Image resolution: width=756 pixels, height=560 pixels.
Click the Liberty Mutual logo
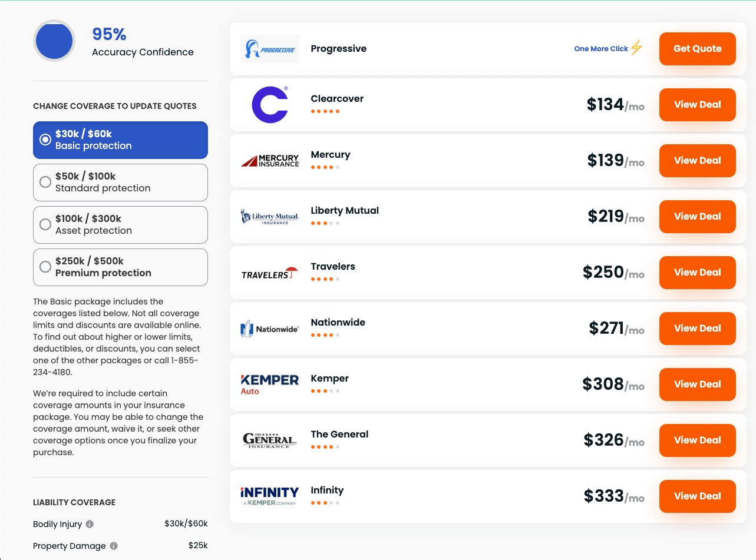(x=270, y=216)
